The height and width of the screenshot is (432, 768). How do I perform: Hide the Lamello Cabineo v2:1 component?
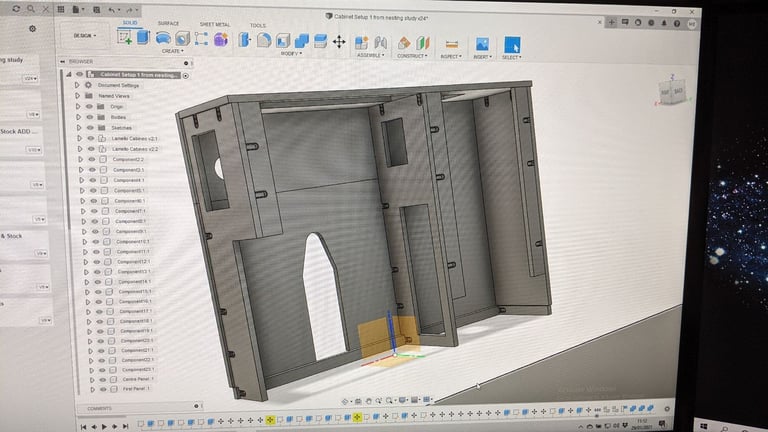[91, 138]
